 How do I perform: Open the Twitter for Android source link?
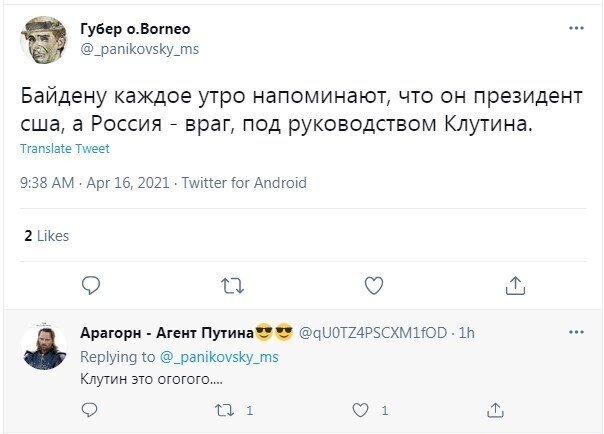tap(245, 183)
